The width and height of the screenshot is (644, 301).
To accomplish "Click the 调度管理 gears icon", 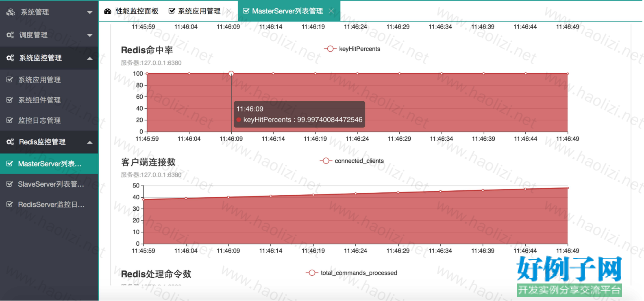I will click(x=10, y=35).
